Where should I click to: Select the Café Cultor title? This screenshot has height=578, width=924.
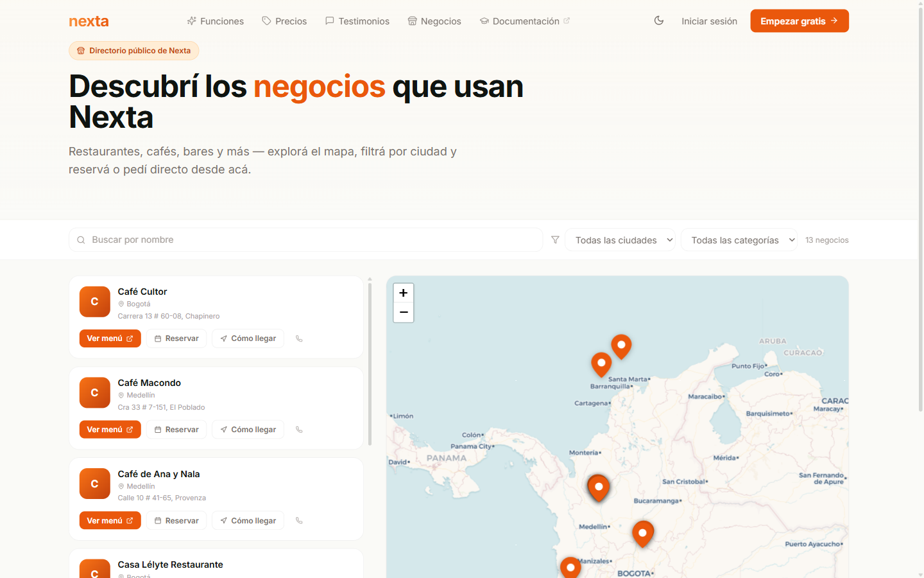tap(142, 292)
